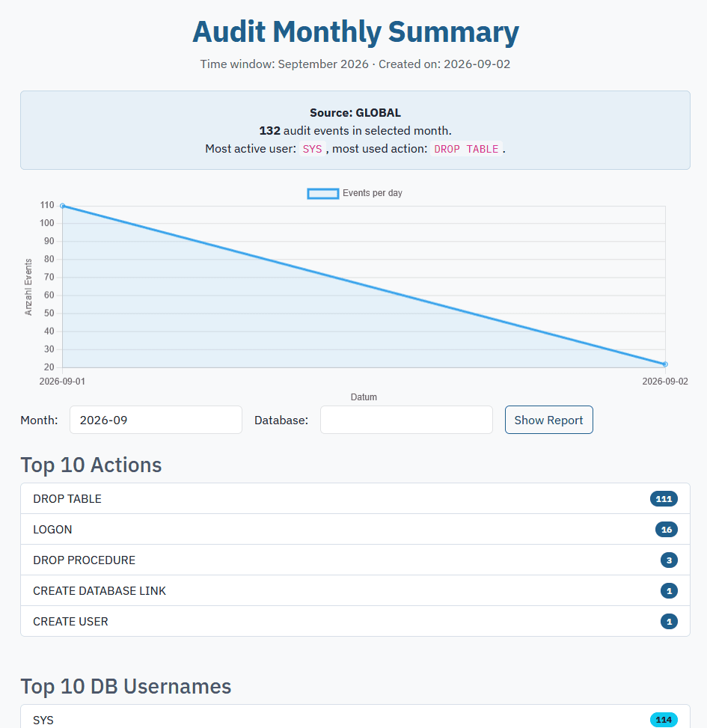
Task: Click the 2026-09-01 axis label
Action: (x=62, y=381)
